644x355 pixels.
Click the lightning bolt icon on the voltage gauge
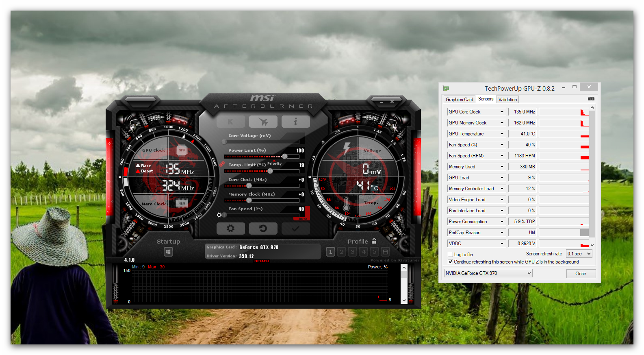(x=347, y=148)
